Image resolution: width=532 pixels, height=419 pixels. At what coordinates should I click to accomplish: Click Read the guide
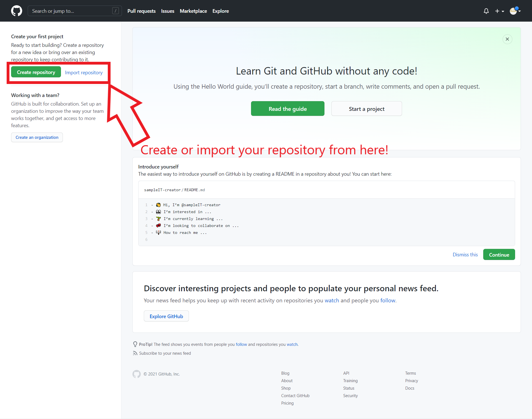[288, 108]
